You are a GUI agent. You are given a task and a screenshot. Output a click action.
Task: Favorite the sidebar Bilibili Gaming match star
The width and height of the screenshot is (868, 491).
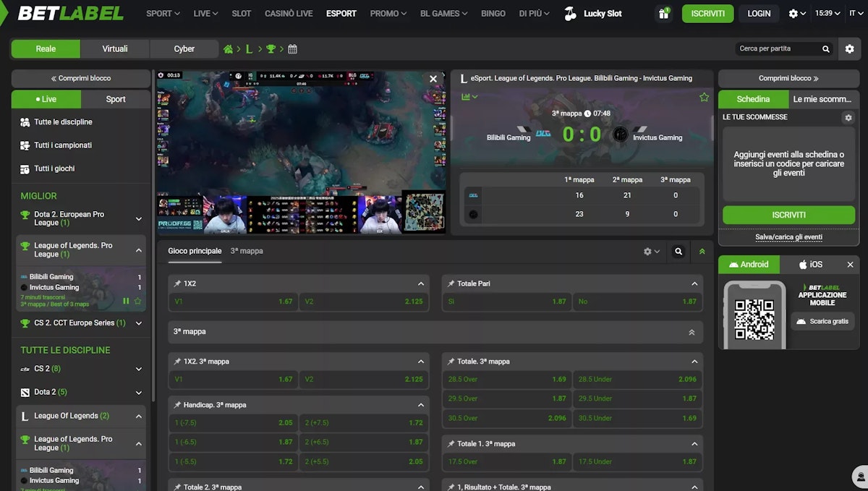tap(138, 302)
